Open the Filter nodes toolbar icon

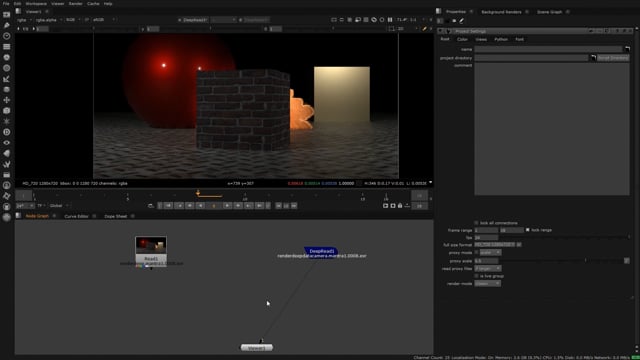[7, 68]
